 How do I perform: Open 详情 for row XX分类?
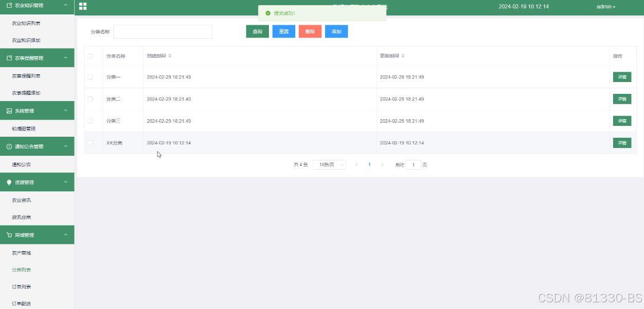pyautogui.click(x=622, y=142)
